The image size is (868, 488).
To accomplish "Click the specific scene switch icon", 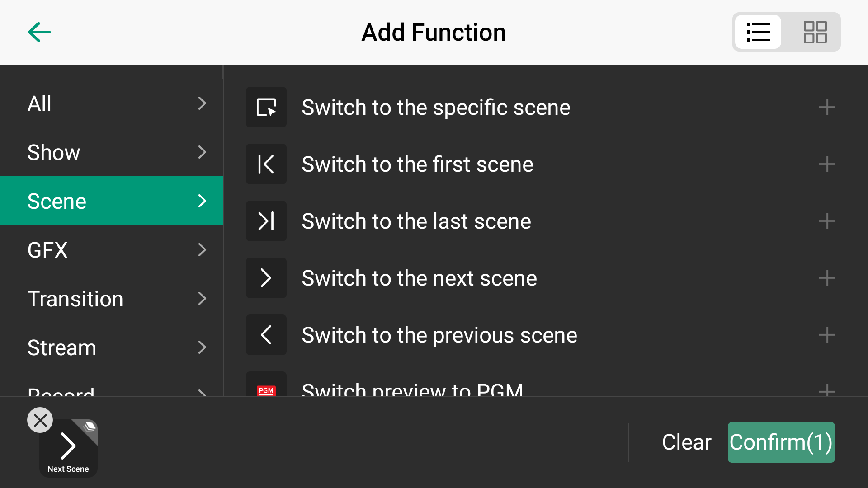I will click(266, 107).
